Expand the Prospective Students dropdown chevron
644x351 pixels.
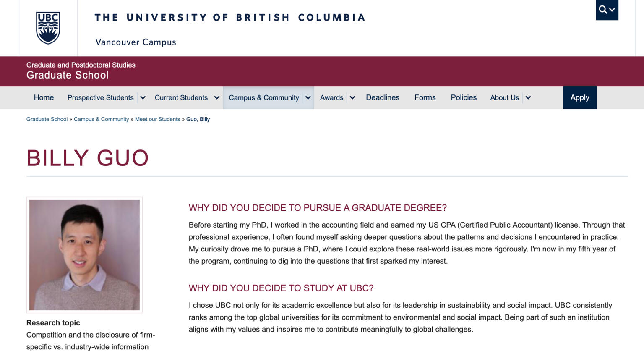(143, 97)
